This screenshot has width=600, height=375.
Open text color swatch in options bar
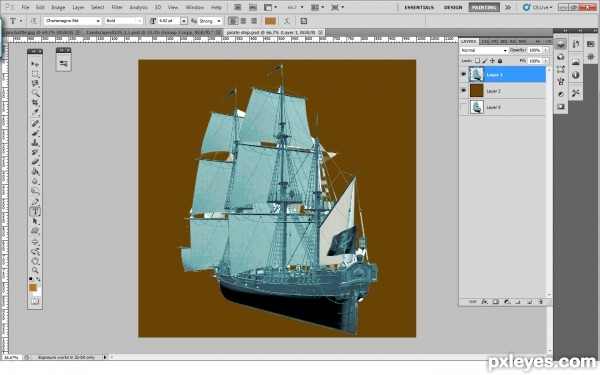click(x=271, y=21)
